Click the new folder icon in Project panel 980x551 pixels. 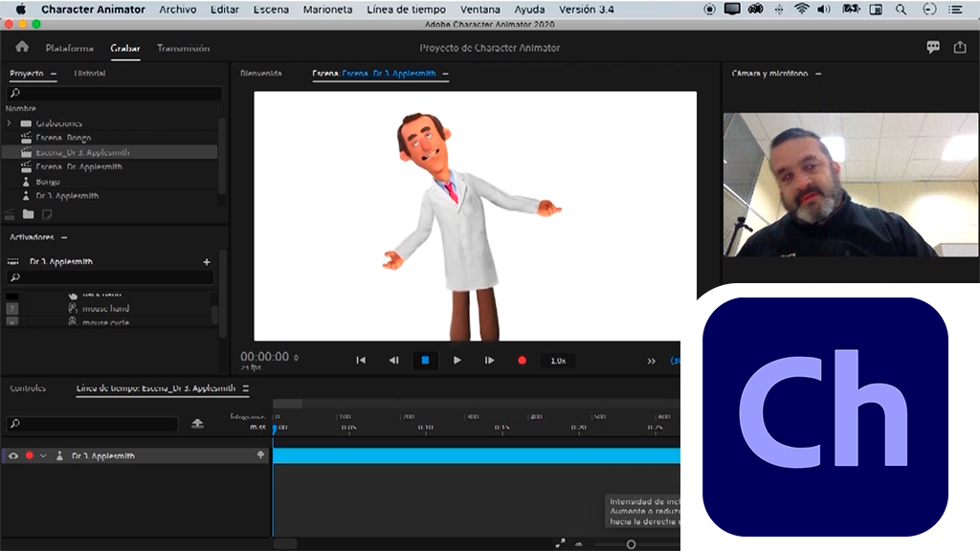tap(29, 214)
